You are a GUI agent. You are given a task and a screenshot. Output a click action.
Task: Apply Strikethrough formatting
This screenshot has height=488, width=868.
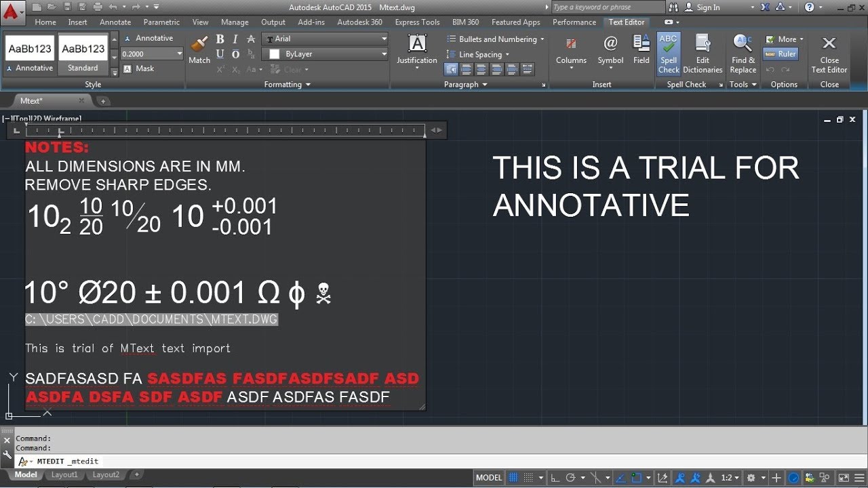(x=251, y=39)
